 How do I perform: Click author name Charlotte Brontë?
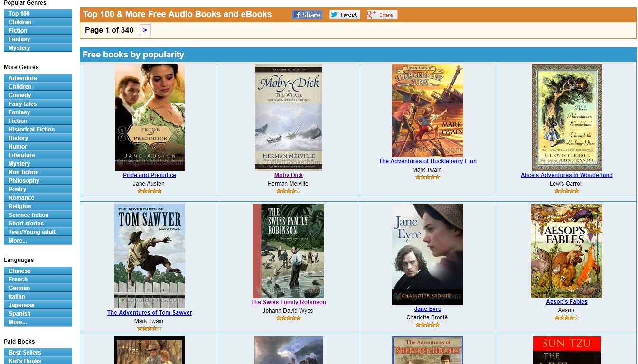pos(427,317)
